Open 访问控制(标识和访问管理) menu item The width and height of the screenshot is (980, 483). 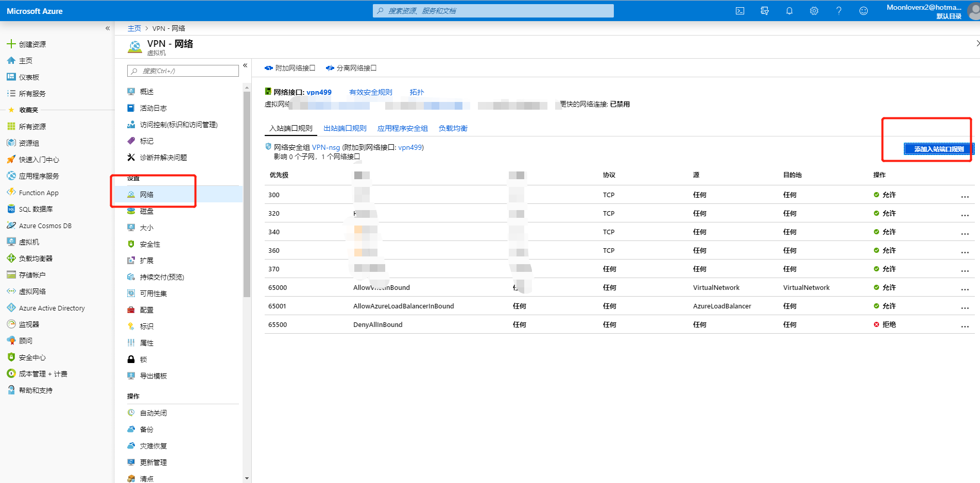(x=172, y=125)
